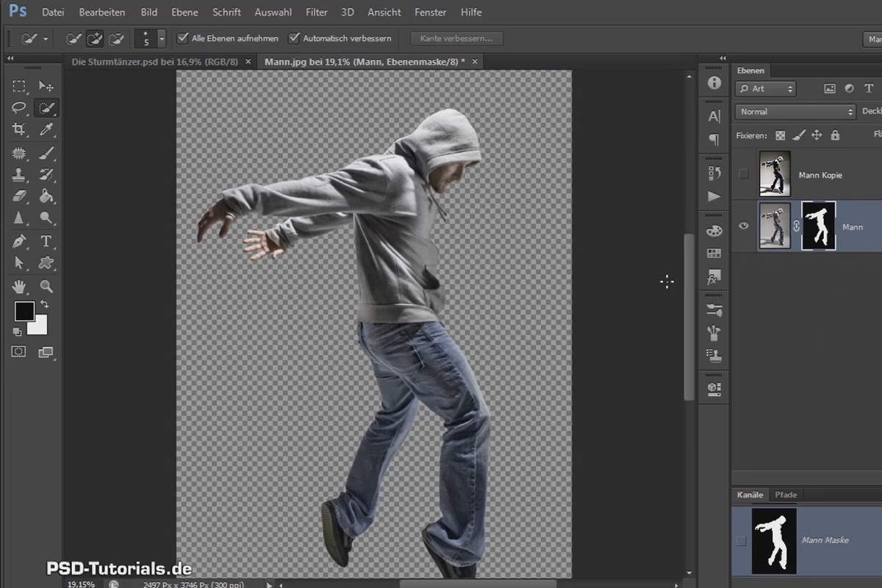Change the screen mode
882x588 pixels.
(x=46, y=352)
